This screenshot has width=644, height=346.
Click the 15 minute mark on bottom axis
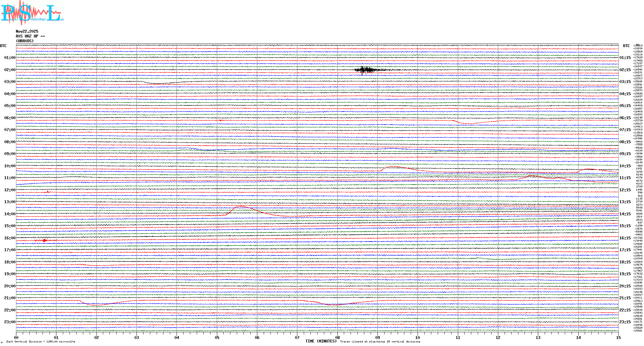(618, 338)
